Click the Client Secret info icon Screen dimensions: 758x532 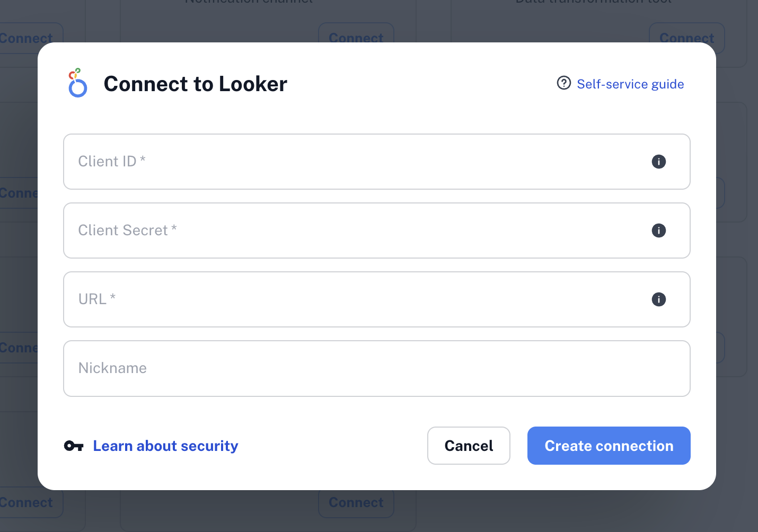point(658,230)
